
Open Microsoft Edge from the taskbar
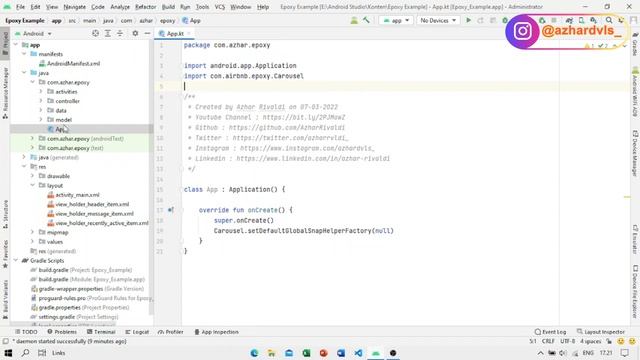point(254,353)
